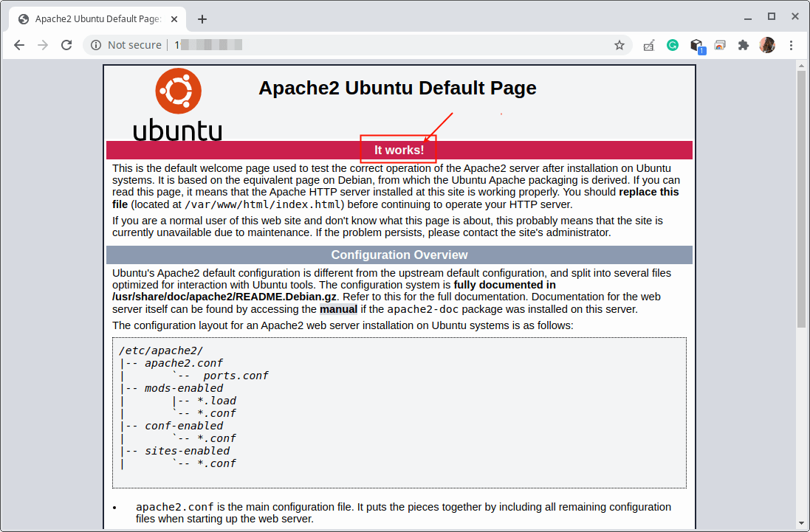Open the Chrome three-dot menu

point(792,45)
